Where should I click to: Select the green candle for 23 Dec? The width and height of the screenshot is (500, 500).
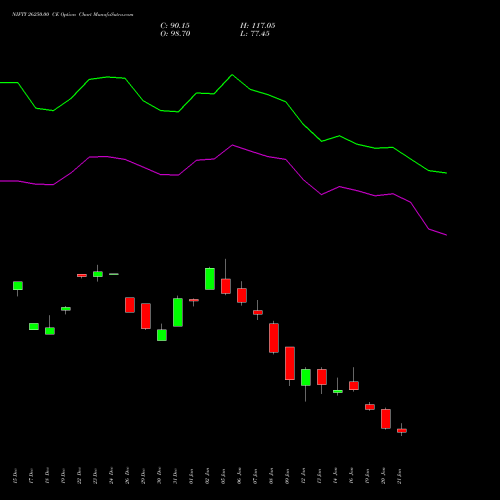98,274
